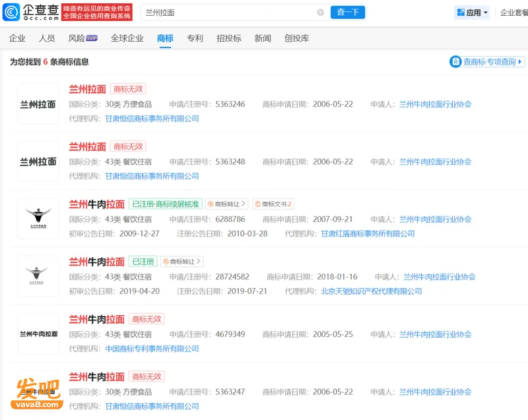This screenshot has width=528, height=420.
Task: Switch to the 创投库 tab
Action: click(296, 38)
